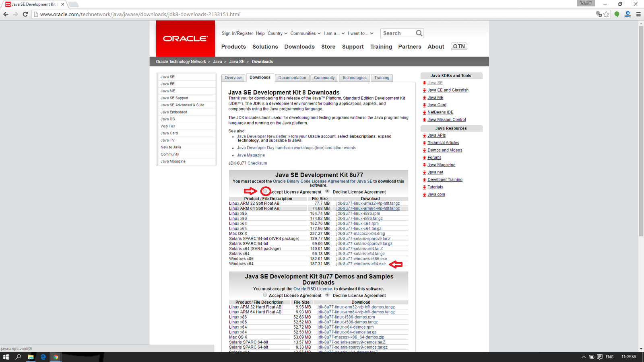Click the download icon beside Java.com
This screenshot has width=644, height=362.
[x=424, y=194]
